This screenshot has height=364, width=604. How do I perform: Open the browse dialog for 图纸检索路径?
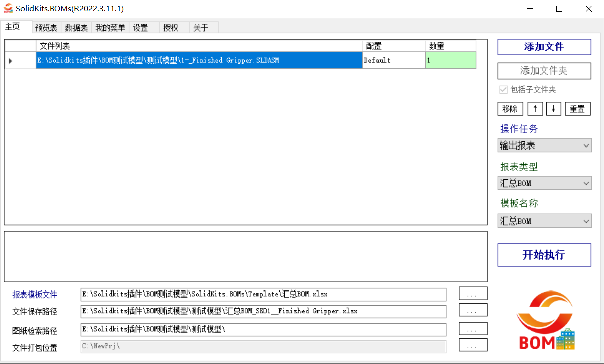(x=472, y=328)
